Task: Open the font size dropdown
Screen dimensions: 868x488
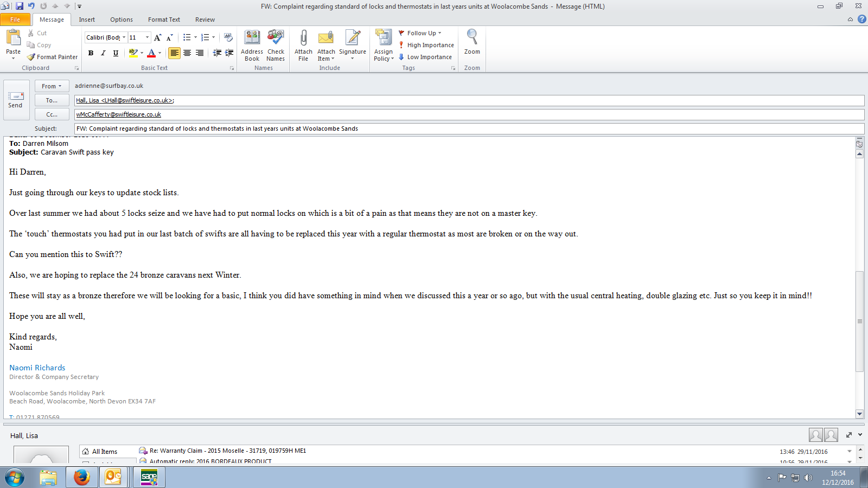Action: (x=147, y=37)
